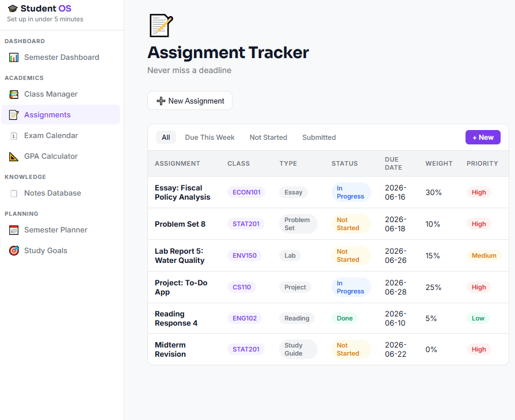Click the Semester Dashboard bar chart icon

[x=14, y=58]
